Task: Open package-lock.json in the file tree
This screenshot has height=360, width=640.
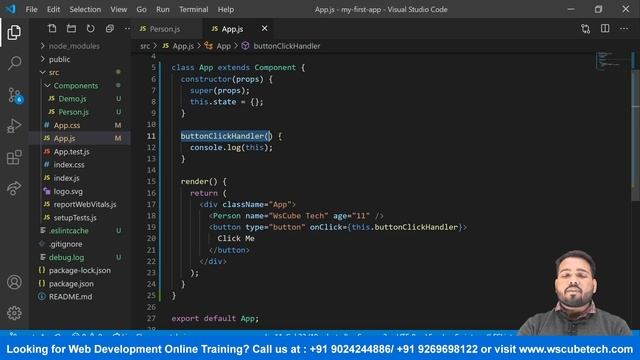Action: [x=79, y=270]
